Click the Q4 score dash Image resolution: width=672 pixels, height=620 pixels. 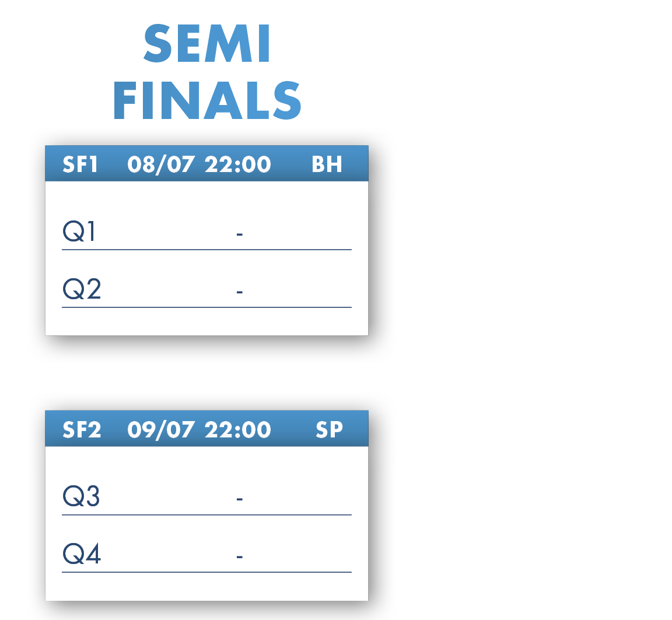[x=240, y=557]
